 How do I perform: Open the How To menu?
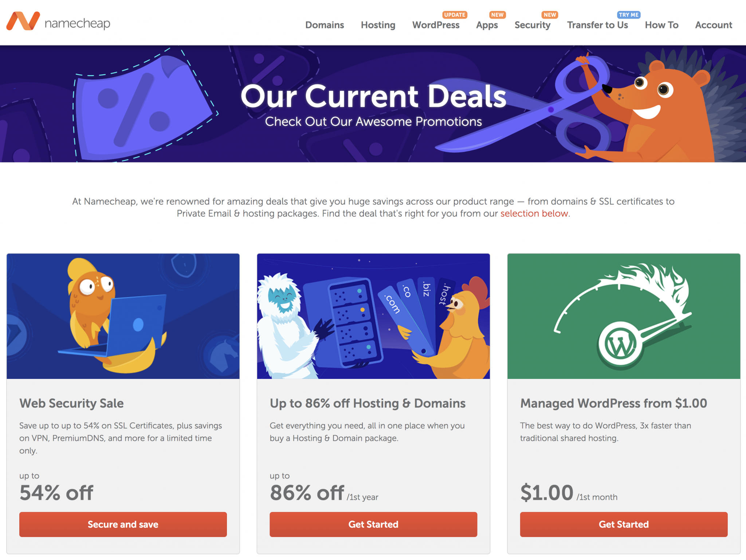(x=661, y=25)
